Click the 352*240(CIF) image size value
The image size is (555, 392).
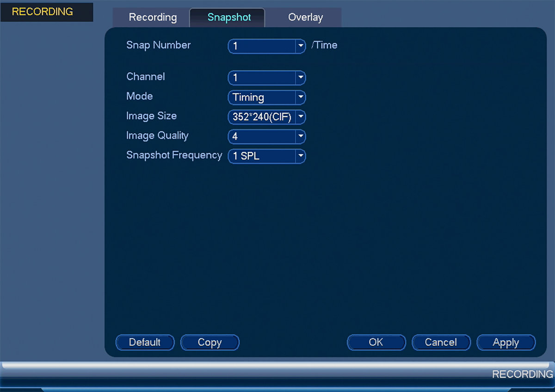click(x=262, y=117)
